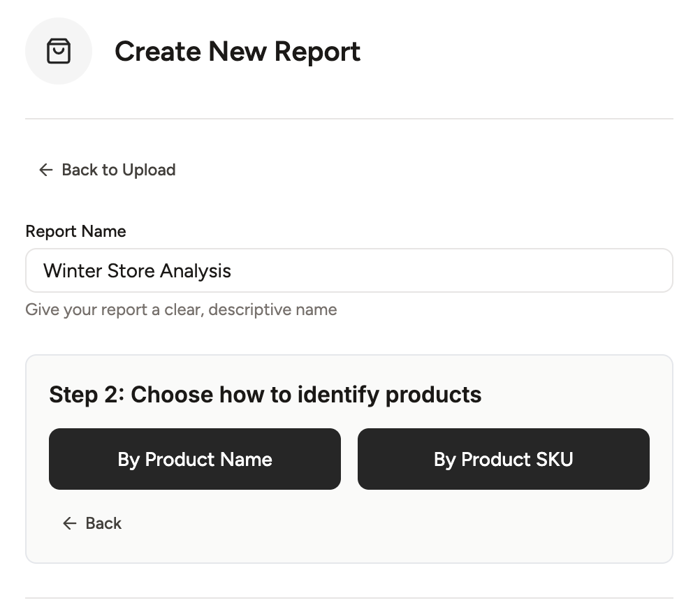Select By Product Name as identification method
This screenshot has height=612, width=700.
point(194,459)
